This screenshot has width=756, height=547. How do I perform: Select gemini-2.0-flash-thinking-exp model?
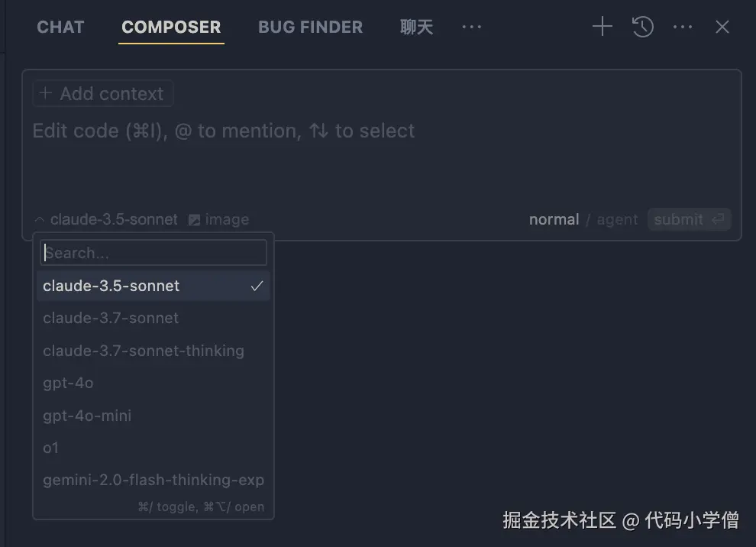(x=153, y=480)
